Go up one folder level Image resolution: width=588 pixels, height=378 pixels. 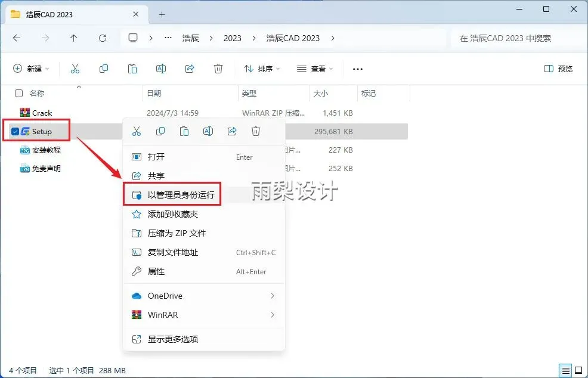(x=74, y=38)
